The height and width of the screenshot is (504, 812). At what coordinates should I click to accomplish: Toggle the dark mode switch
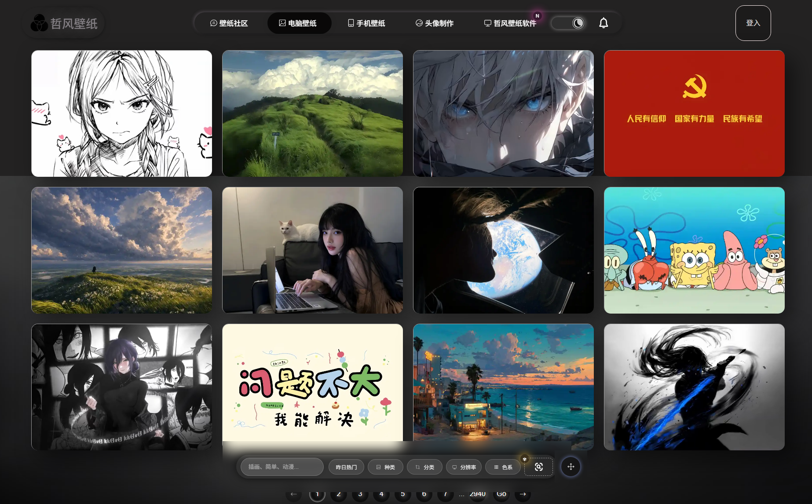568,23
